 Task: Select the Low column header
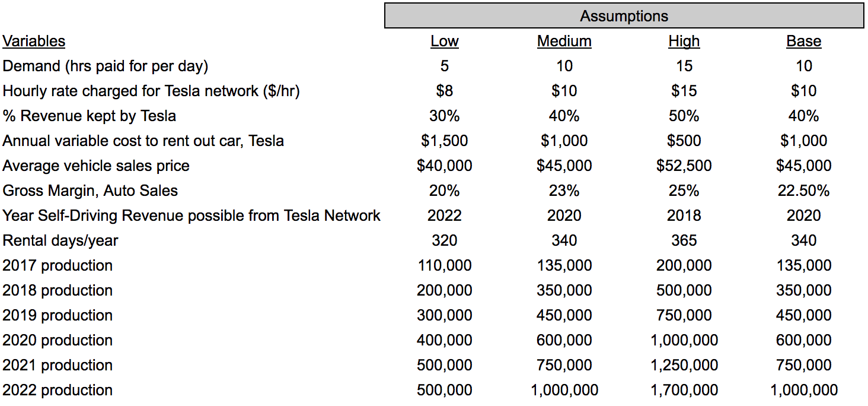pos(445,41)
